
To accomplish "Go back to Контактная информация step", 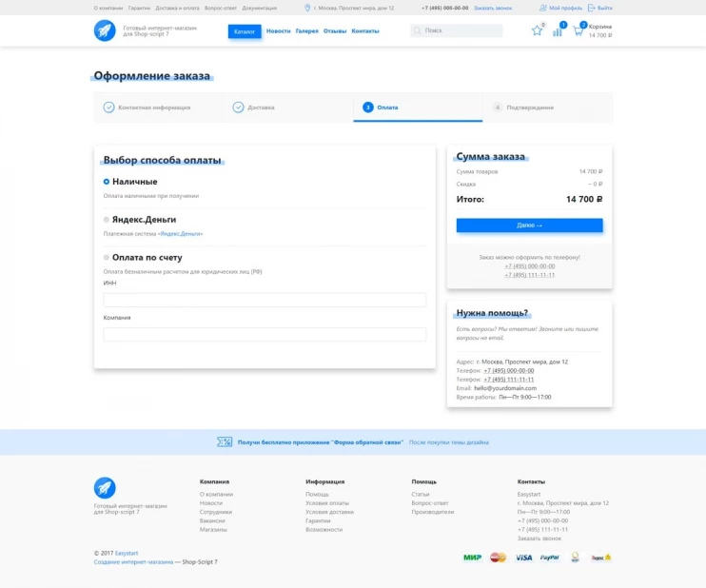I will click(x=153, y=108).
